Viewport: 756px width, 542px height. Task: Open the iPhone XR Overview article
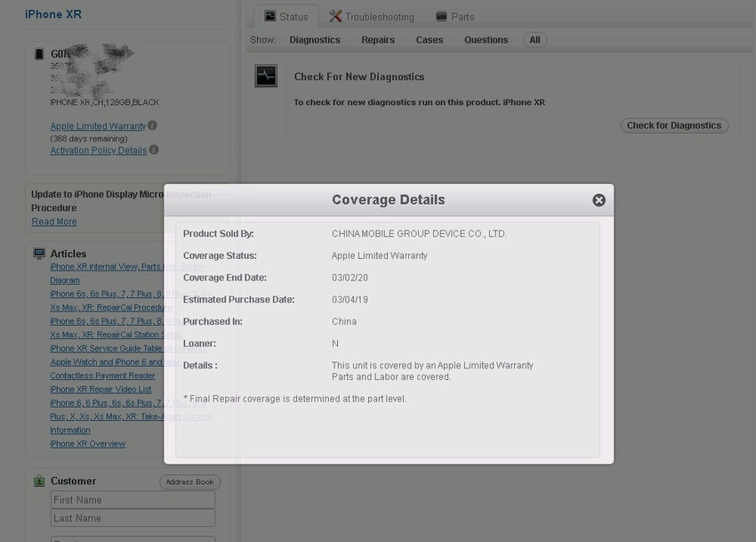(88, 443)
